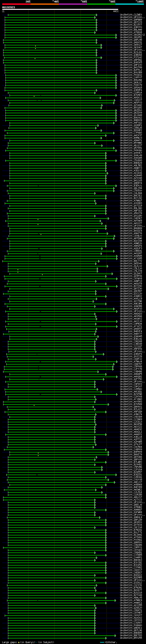Select label UniRef100_A4CK37
The height and width of the screenshot is (644, 146).
[x=131, y=135]
